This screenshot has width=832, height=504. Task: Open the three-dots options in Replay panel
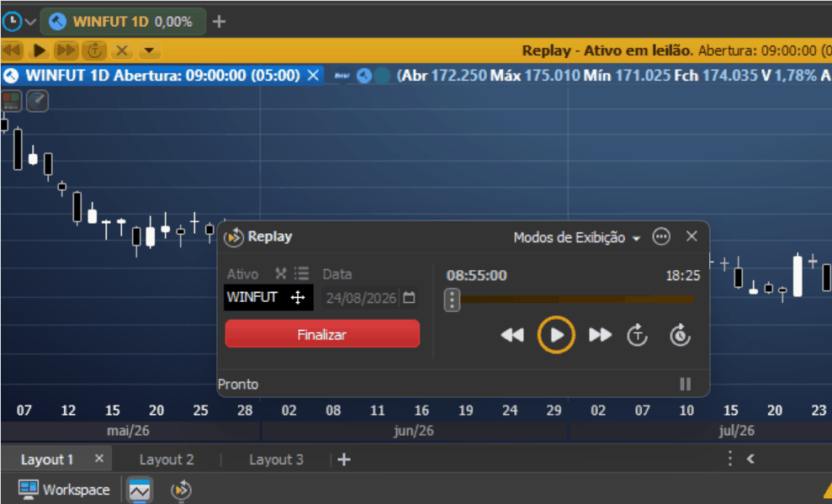[661, 236]
